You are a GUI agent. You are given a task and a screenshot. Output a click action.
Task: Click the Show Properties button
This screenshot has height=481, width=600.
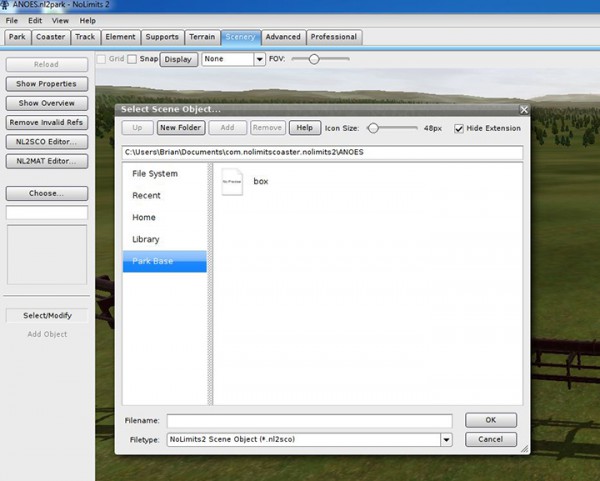[x=46, y=84]
